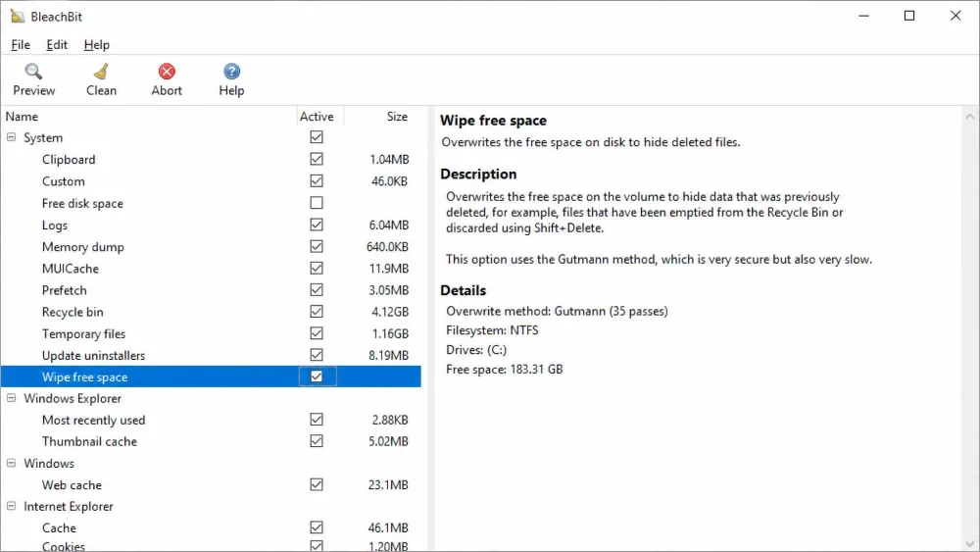
Task: Uncheck the Most recently used checkbox
Action: pyautogui.click(x=317, y=420)
